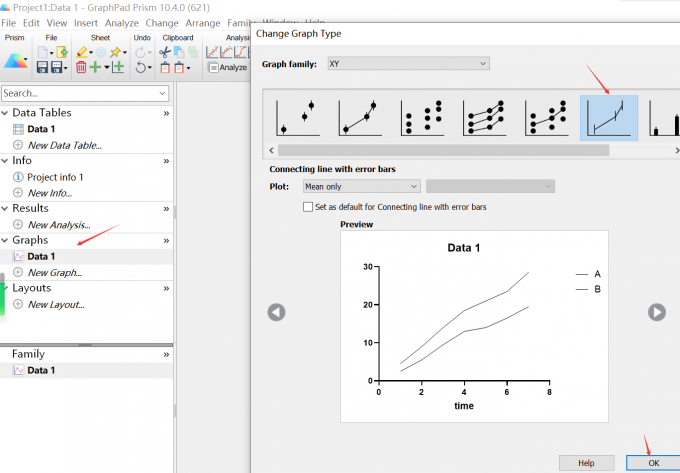Image resolution: width=680 pixels, height=473 pixels.
Task: Click the undo arrow icon
Action: (140, 67)
